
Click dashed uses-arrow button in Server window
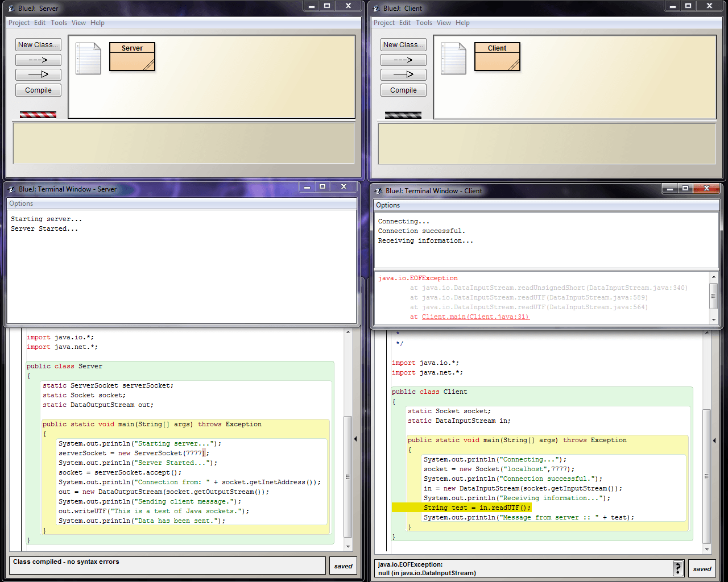pos(38,60)
